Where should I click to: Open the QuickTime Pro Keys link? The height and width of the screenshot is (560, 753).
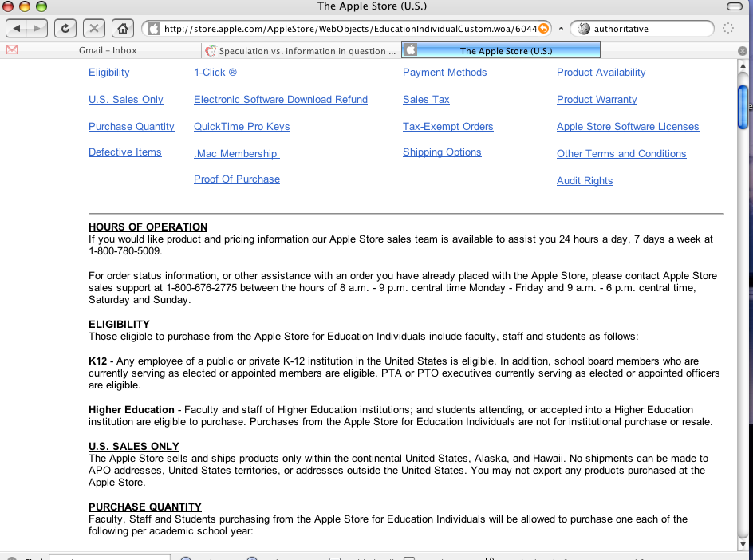click(242, 127)
